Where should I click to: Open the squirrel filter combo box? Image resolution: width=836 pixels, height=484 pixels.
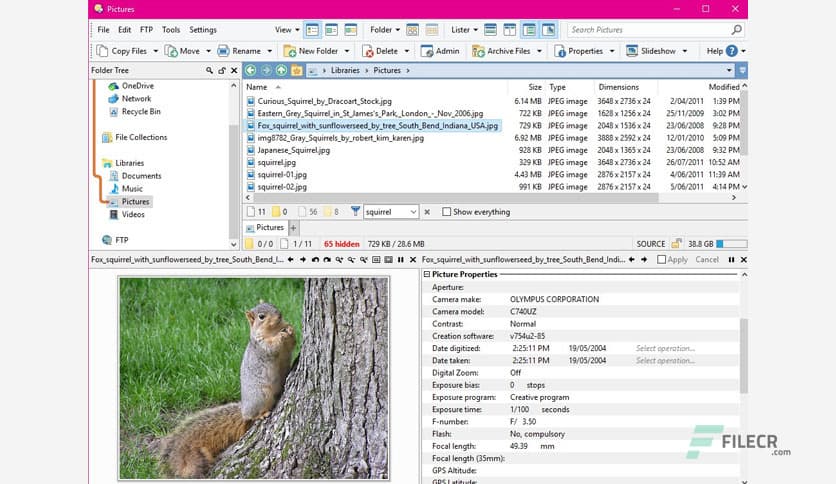pos(391,212)
